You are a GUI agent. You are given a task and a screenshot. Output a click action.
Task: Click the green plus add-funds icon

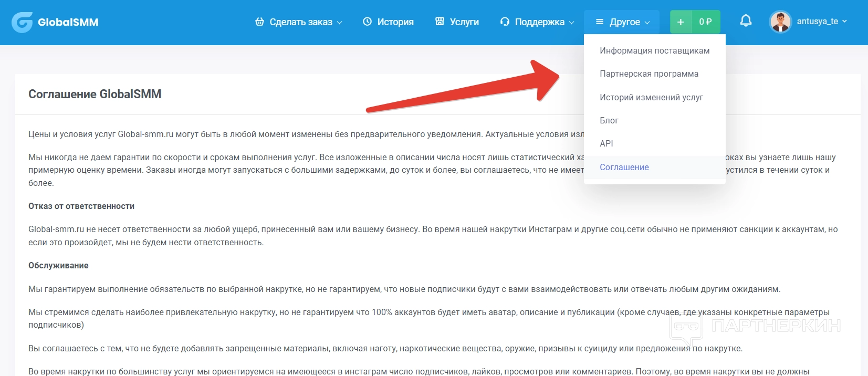pyautogui.click(x=681, y=22)
